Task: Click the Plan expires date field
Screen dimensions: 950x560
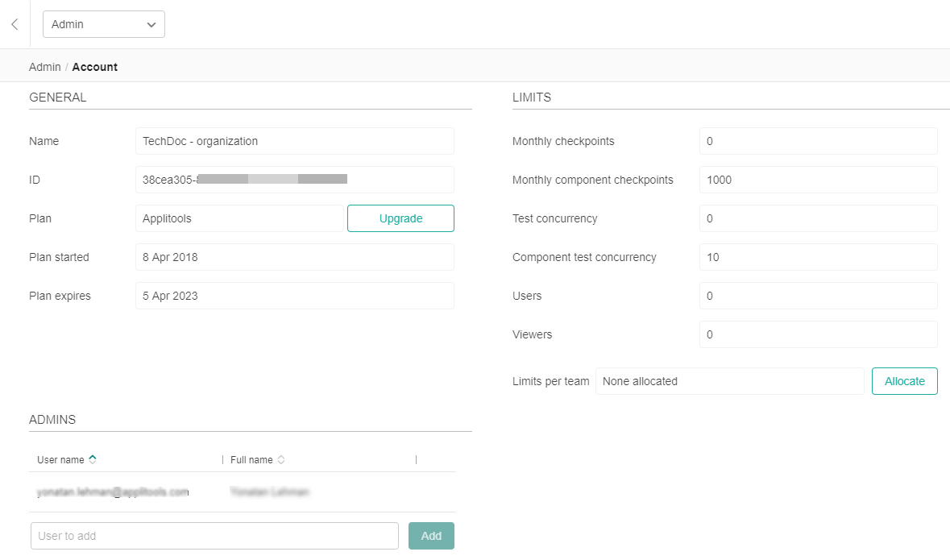Action: (294, 296)
